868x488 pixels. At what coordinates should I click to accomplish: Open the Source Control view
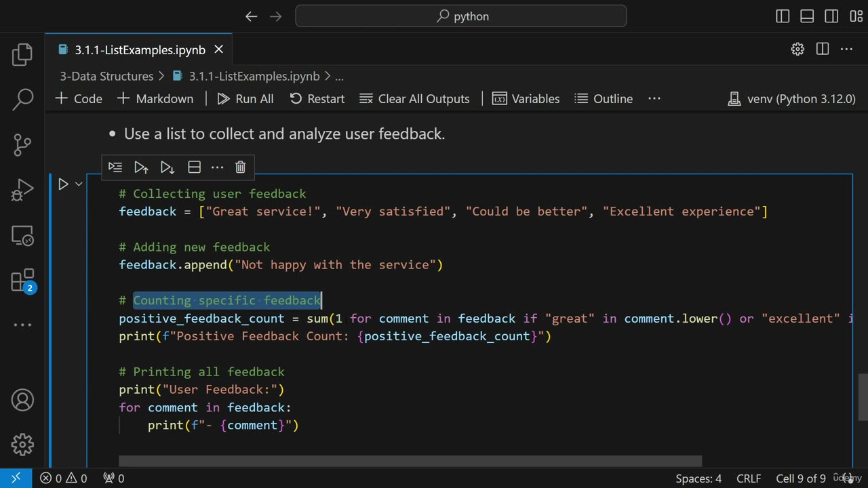coord(22,144)
